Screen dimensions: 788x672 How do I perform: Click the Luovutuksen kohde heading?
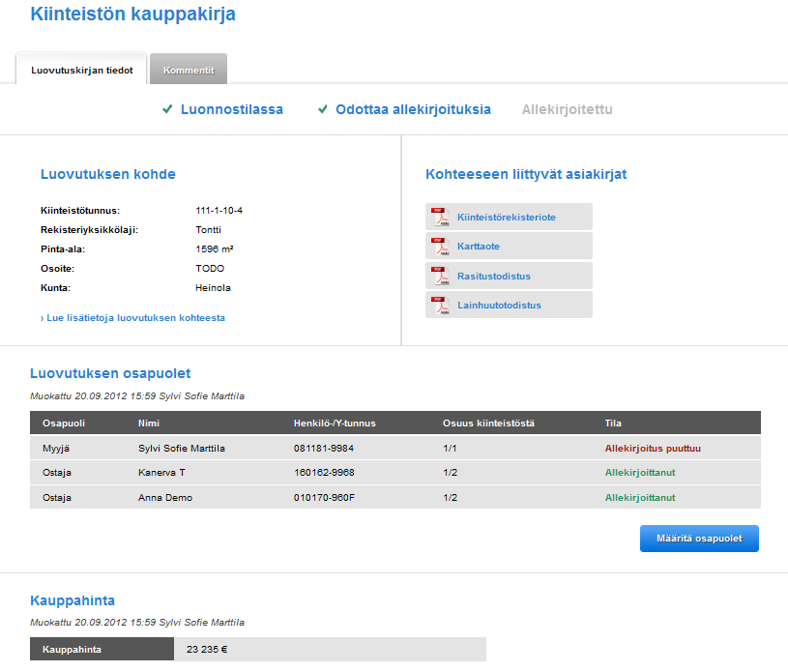click(108, 174)
